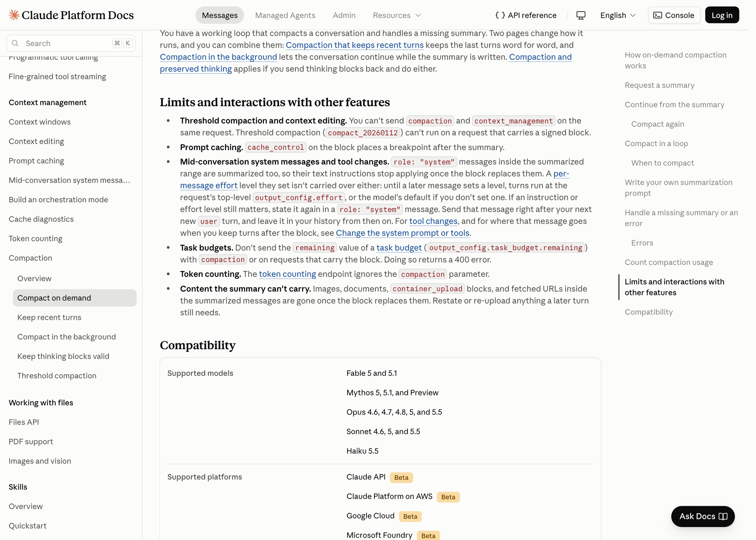
Task: Focus the Search input field
Action: tap(71, 43)
